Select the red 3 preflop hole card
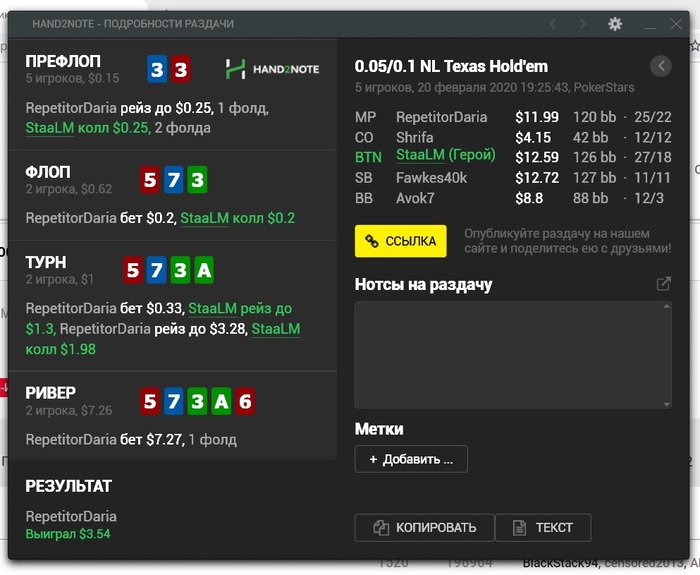 pos(181,69)
